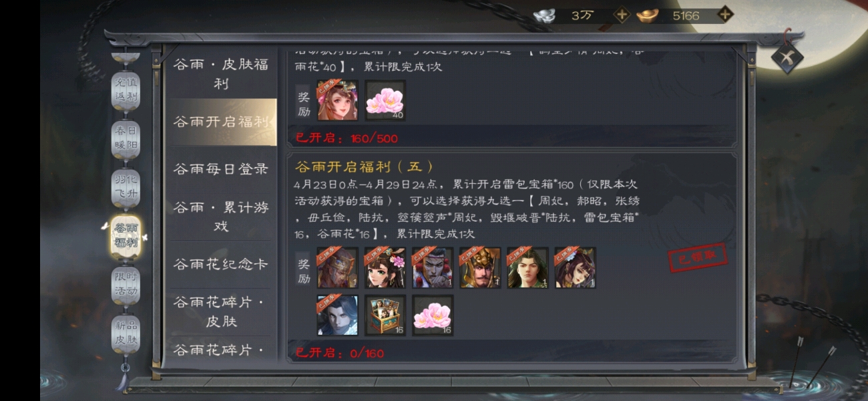Inspect the 谷雨花 x16 flower reward
This screenshot has width=868, height=401.
click(433, 315)
